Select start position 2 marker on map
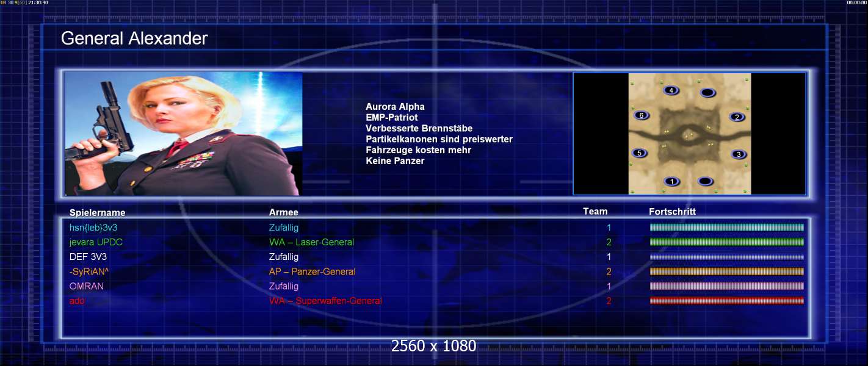This screenshot has height=366, width=868. pyautogui.click(x=737, y=117)
